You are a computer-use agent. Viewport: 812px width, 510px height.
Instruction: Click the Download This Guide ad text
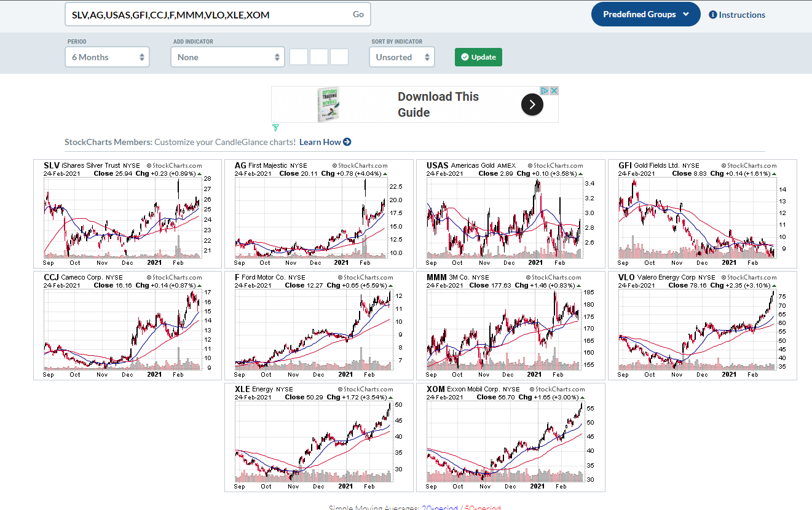click(438, 104)
